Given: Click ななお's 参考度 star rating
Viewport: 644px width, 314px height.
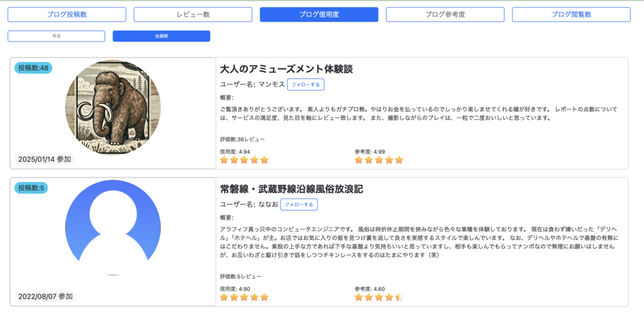Looking at the screenshot, I should (379, 297).
